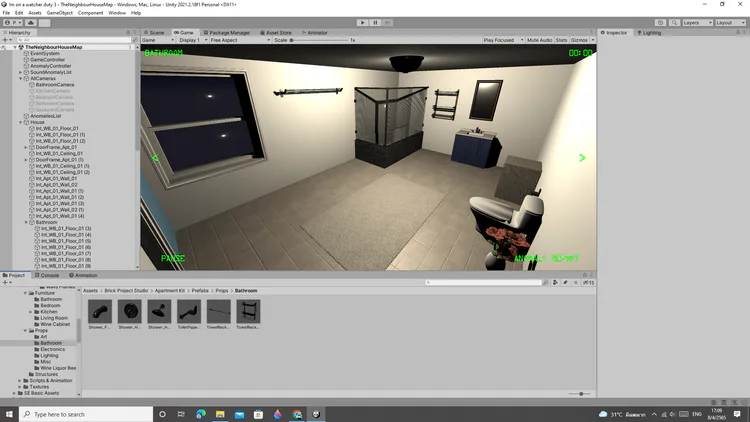750x422 pixels.
Task: Open the Layers dropdown
Action: click(x=697, y=22)
